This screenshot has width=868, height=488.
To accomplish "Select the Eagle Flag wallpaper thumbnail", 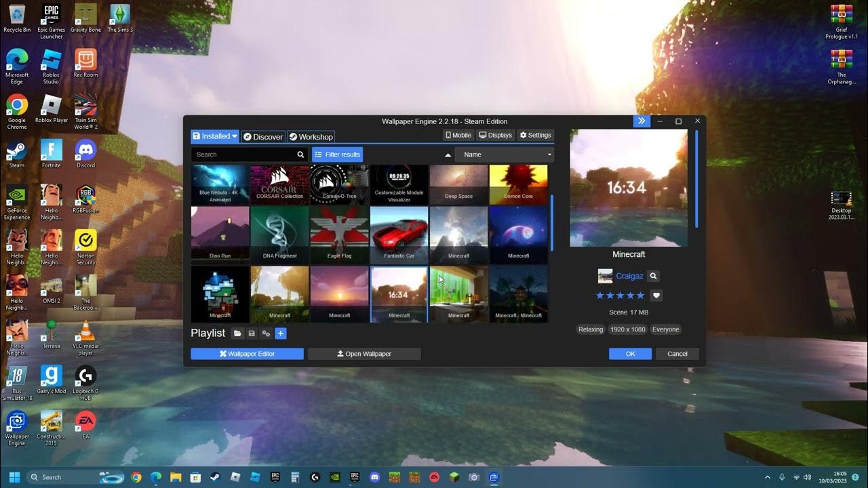I will (340, 235).
